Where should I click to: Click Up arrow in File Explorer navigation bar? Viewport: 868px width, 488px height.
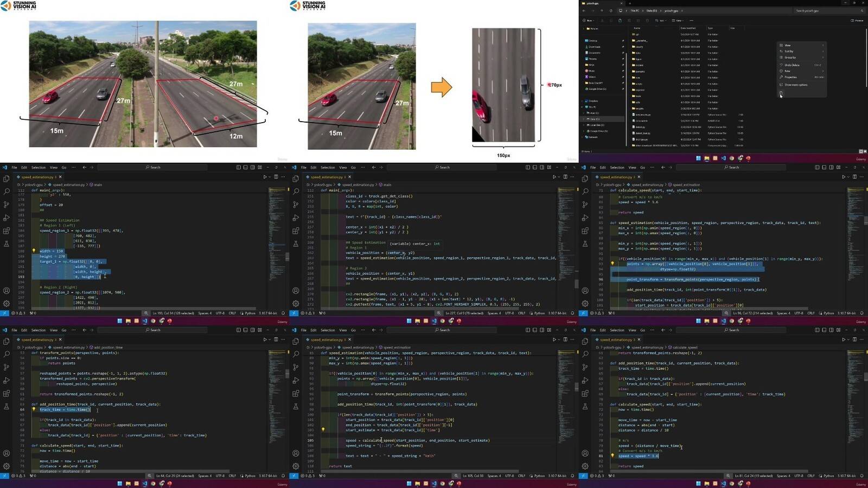pyautogui.click(x=602, y=10)
